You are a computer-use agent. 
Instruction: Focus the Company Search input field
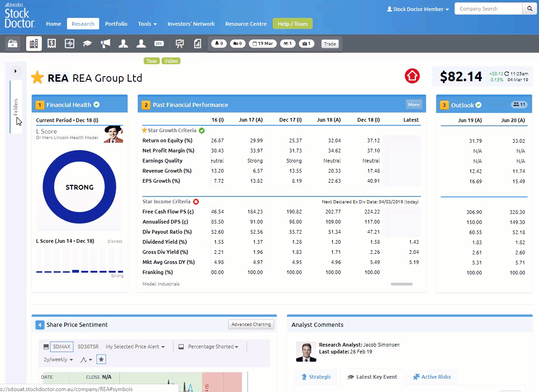(488, 9)
